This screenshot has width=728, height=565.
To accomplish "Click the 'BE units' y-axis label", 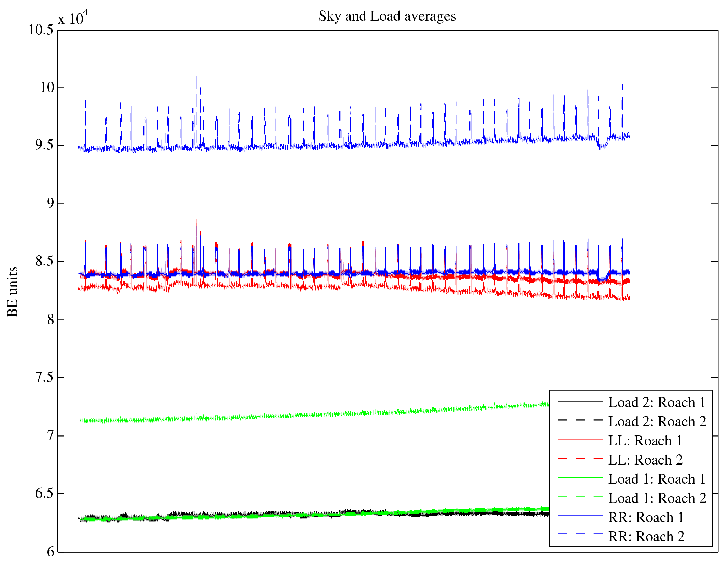I will tap(13, 292).
